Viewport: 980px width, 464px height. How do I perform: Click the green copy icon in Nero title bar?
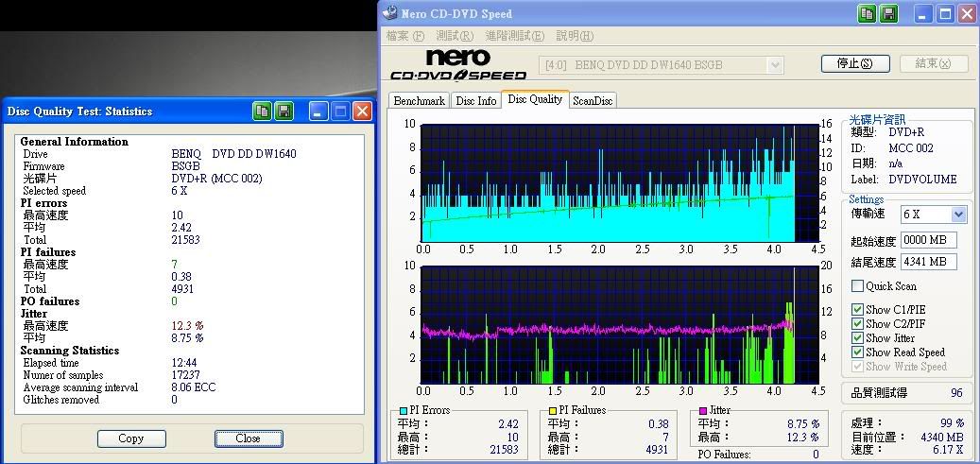(x=867, y=13)
